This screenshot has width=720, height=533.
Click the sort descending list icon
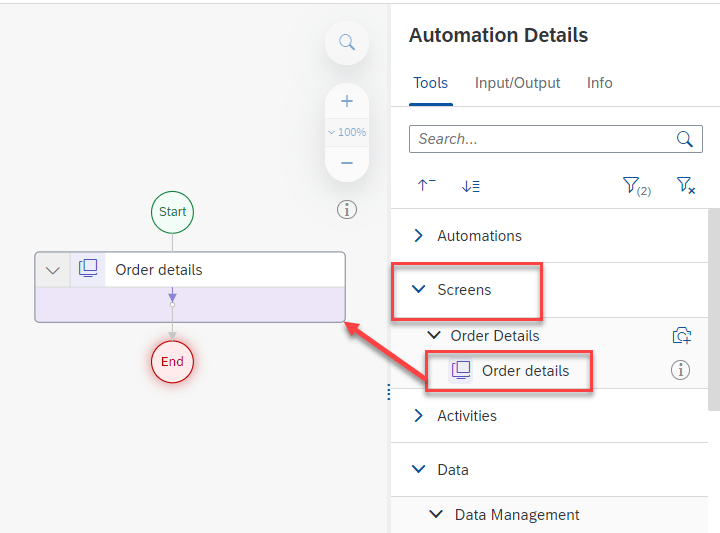[x=471, y=185]
